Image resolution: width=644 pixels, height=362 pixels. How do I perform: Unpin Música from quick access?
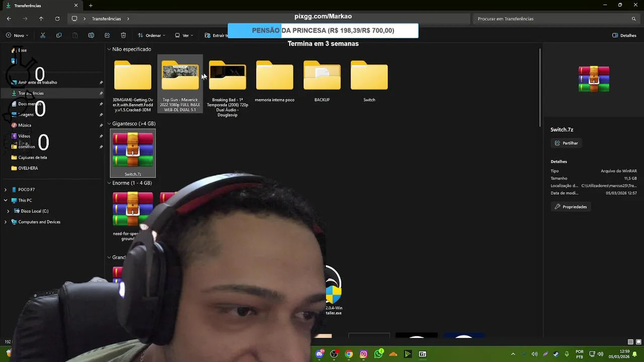101,125
